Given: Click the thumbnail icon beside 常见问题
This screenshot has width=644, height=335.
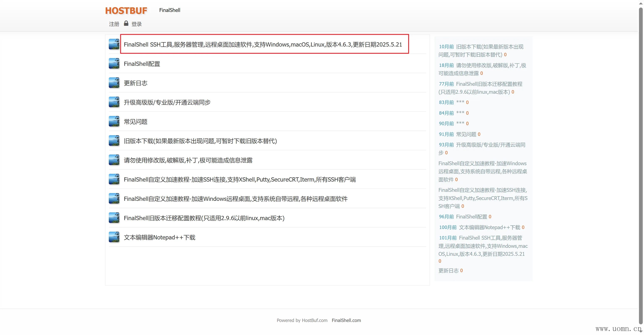Looking at the screenshot, I should (x=114, y=122).
